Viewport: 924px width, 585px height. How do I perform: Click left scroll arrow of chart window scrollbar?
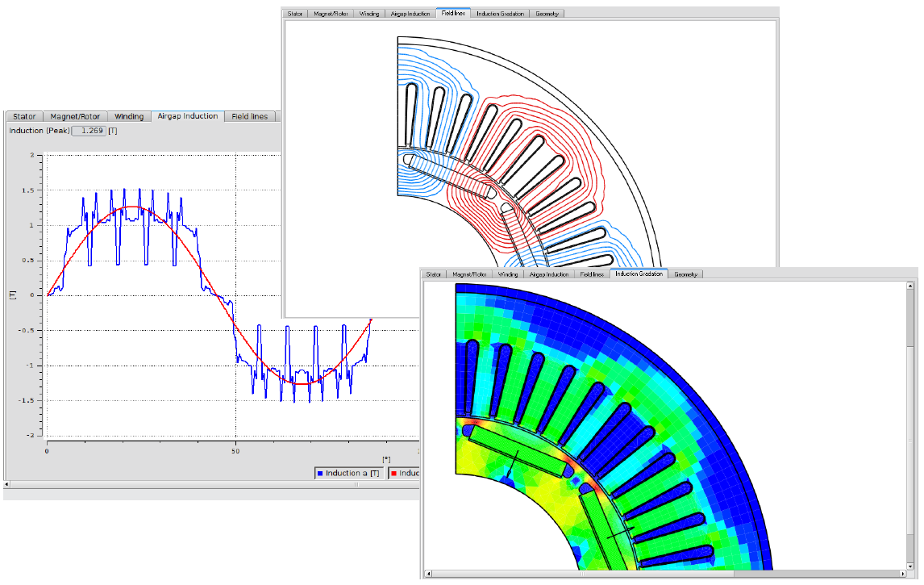coord(6,485)
